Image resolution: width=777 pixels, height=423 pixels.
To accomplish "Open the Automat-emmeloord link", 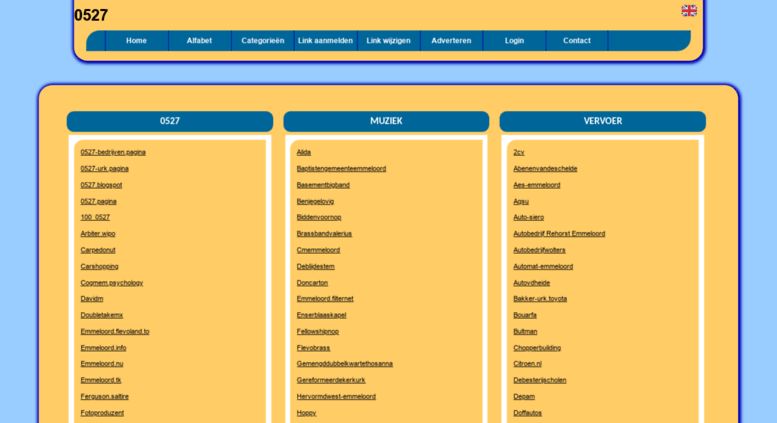I will tap(543, 266).
